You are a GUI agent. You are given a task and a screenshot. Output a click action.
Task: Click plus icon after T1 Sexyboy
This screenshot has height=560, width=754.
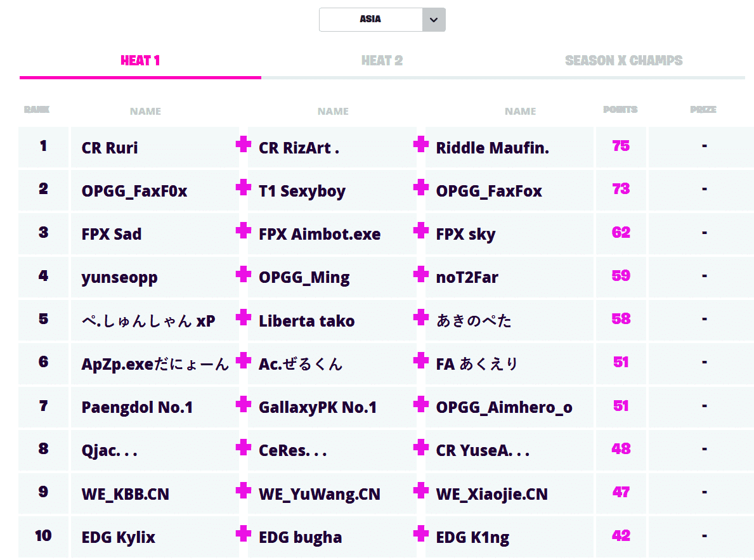click(420, 188)
